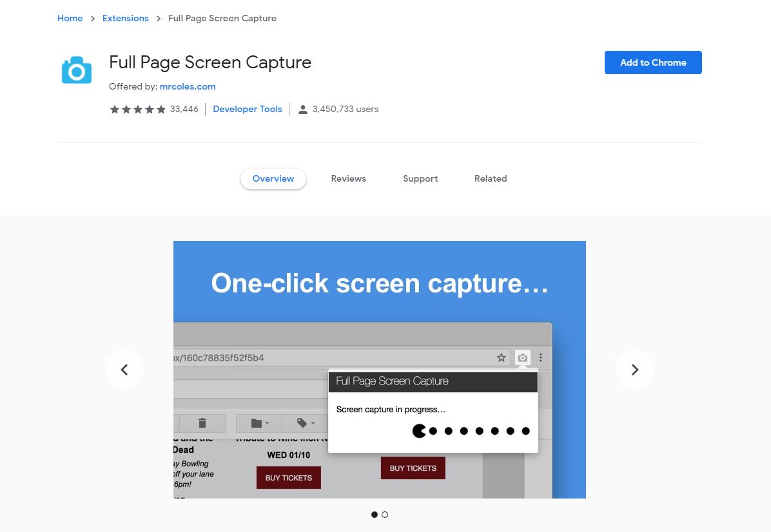Click the BUY TICKETS button under WED 01/10
771x532 pixels.
click(x=289, y=477)
